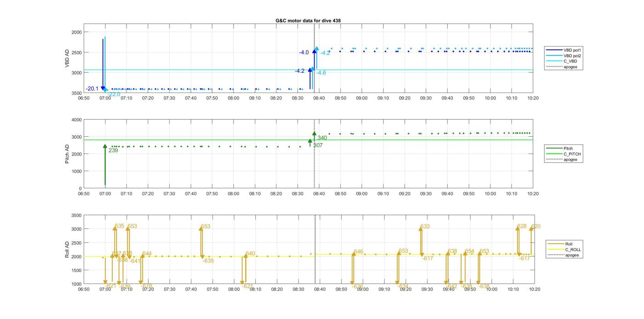Click the '-4.0' VBD data label
This screenshot has width=644, height=319.
pyautogui.click(x=304, y=52)
